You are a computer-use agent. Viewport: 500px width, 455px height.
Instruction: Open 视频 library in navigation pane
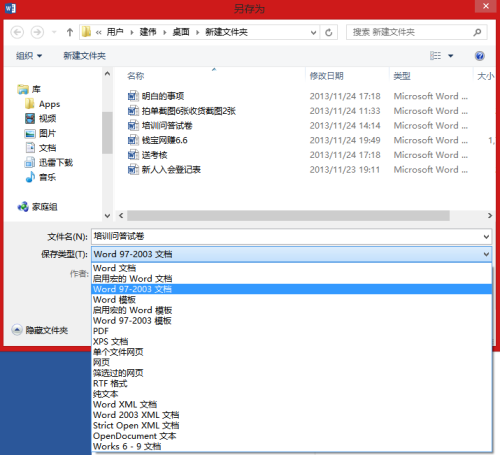(x=41, y=119)
